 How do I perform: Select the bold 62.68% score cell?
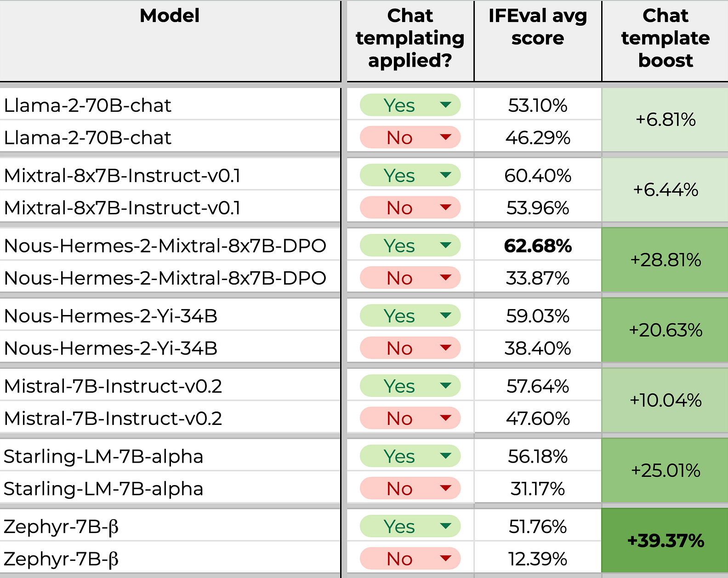(538, 246)
